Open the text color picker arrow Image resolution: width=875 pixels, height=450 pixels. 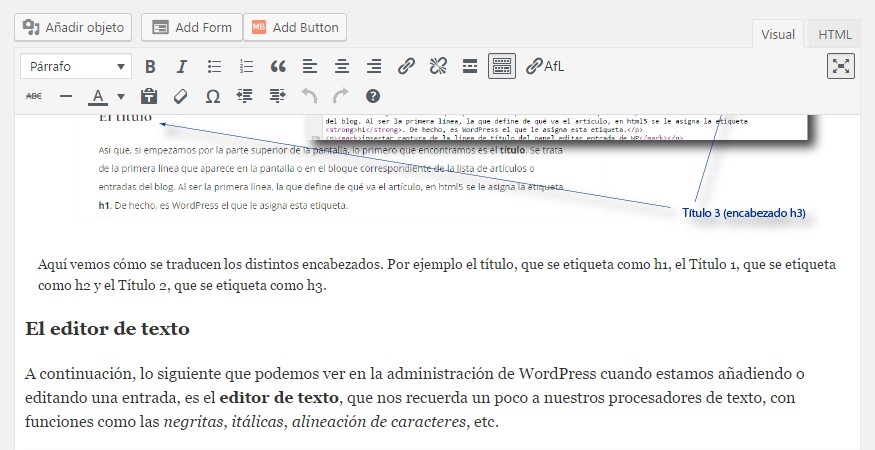(x=121, y=96)
